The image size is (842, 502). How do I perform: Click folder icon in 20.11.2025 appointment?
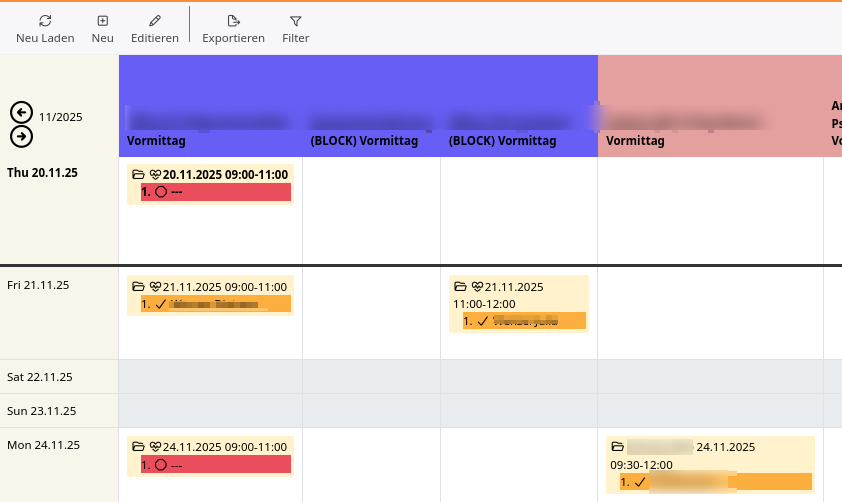pyautogui.click(x=138, y=175)
